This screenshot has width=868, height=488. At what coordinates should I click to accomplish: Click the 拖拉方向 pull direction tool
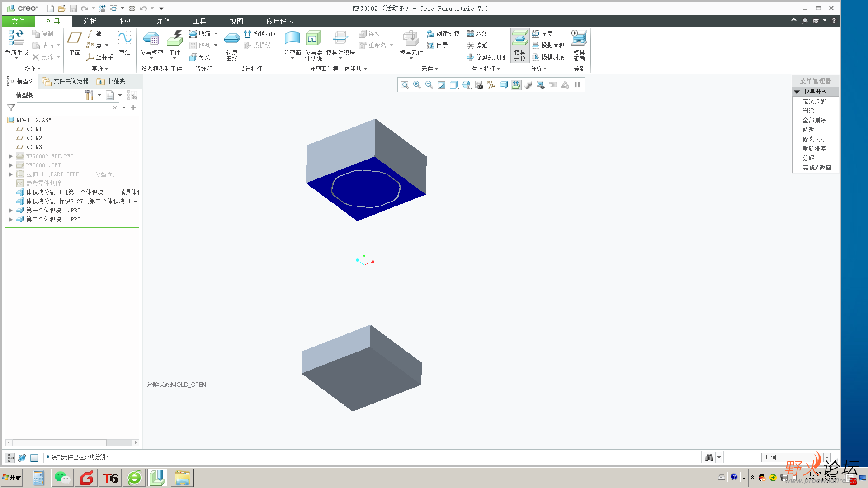(260, 33)
